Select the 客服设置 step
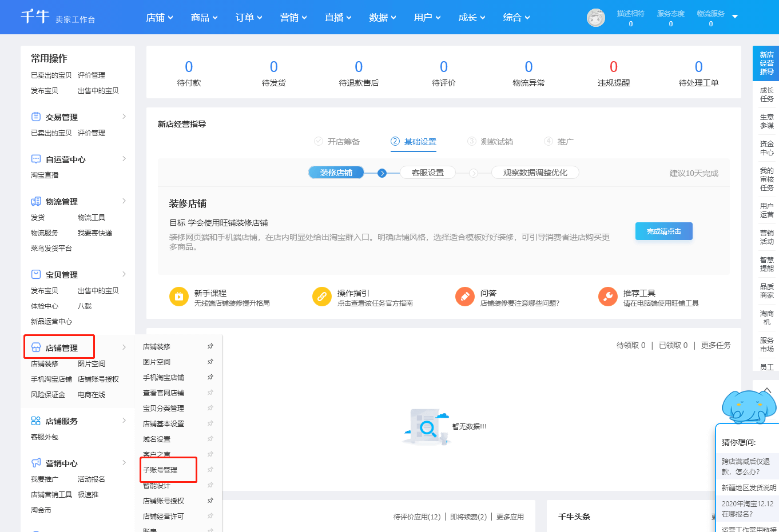This screenshot has height=532, width=779. pos(428,173)
